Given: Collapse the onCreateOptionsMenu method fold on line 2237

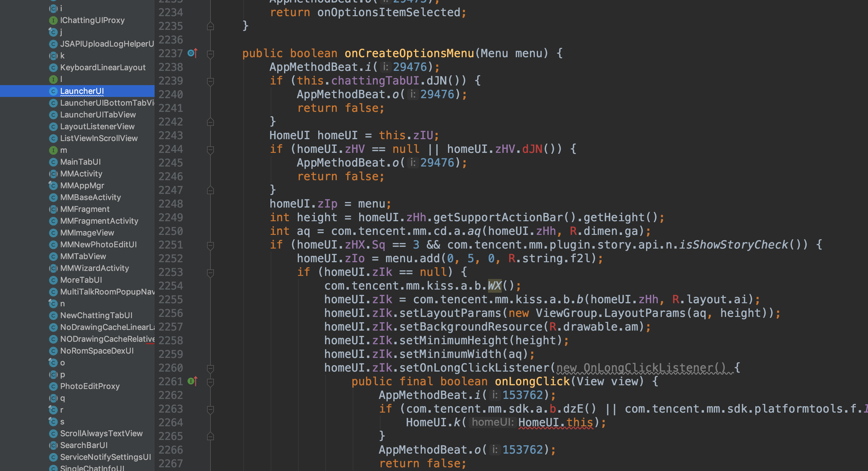Looking at the screenshot, I should [x=210, y=54].
